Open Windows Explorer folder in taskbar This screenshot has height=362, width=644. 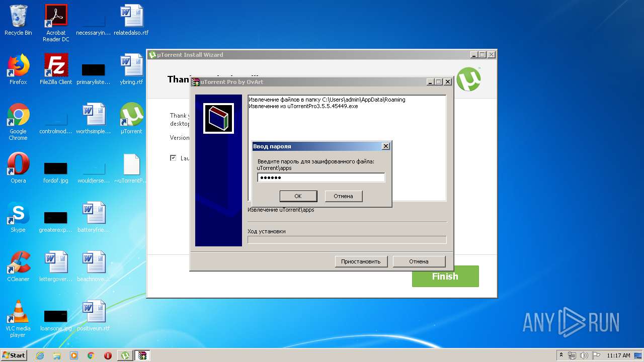(57, 355)
